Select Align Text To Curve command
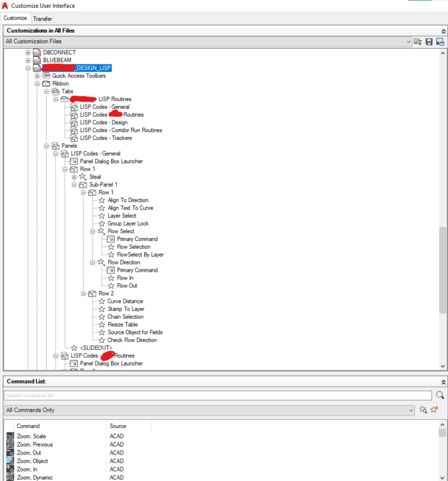This screenshot has height=481, width=448. point(130,208)
